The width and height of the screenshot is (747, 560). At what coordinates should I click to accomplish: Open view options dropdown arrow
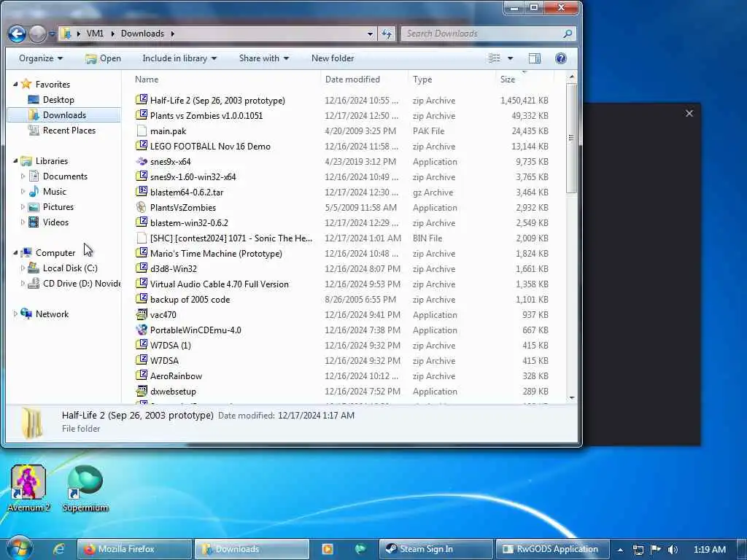pos(510,58)
